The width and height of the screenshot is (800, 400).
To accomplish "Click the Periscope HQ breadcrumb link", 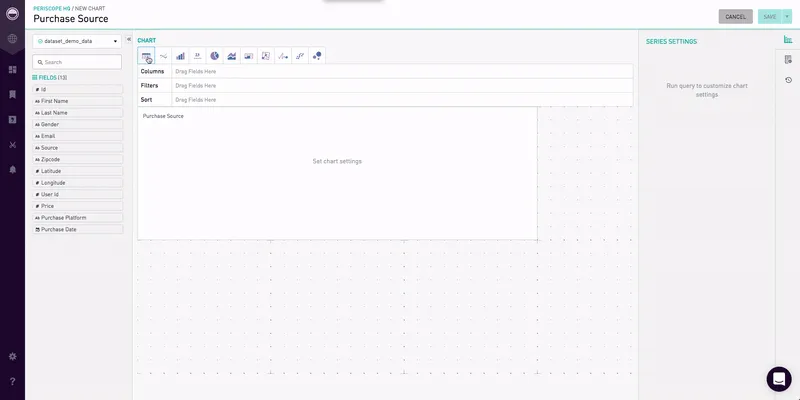I will (x=51, y=8).
